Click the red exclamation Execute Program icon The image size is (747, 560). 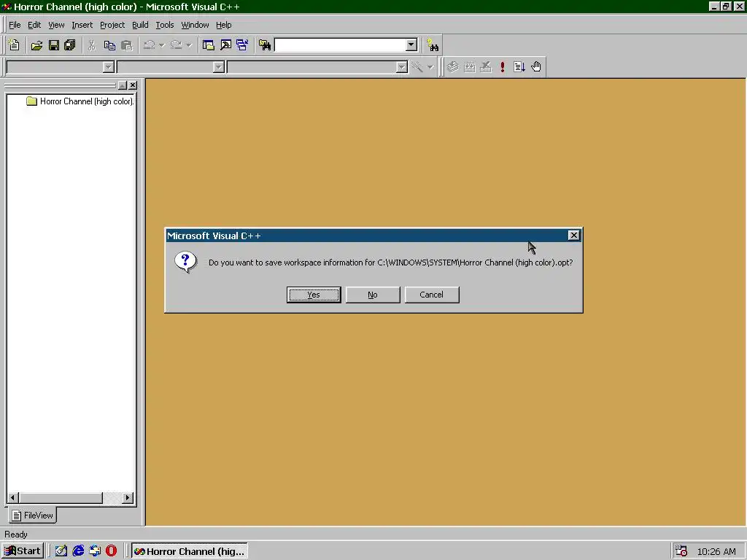(x=503, y=66)
